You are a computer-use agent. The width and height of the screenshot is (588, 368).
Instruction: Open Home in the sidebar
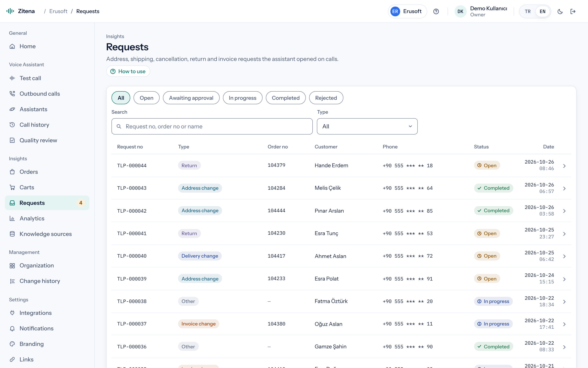[47, 46]
